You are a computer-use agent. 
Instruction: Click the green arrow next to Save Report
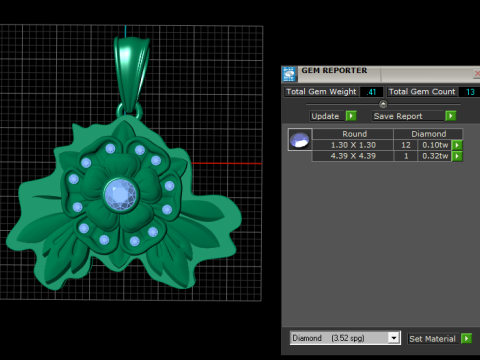(x=451, y=116)
